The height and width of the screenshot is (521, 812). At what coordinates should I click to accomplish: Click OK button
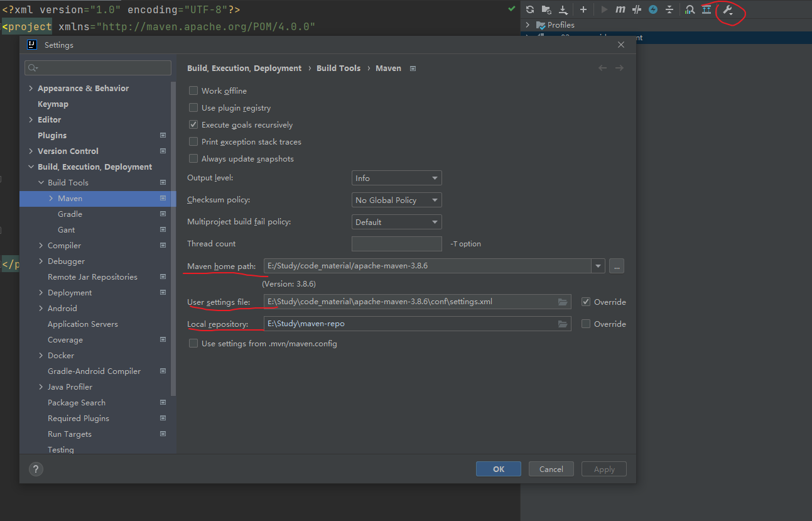pyautogui.click(x=499, y=469)
